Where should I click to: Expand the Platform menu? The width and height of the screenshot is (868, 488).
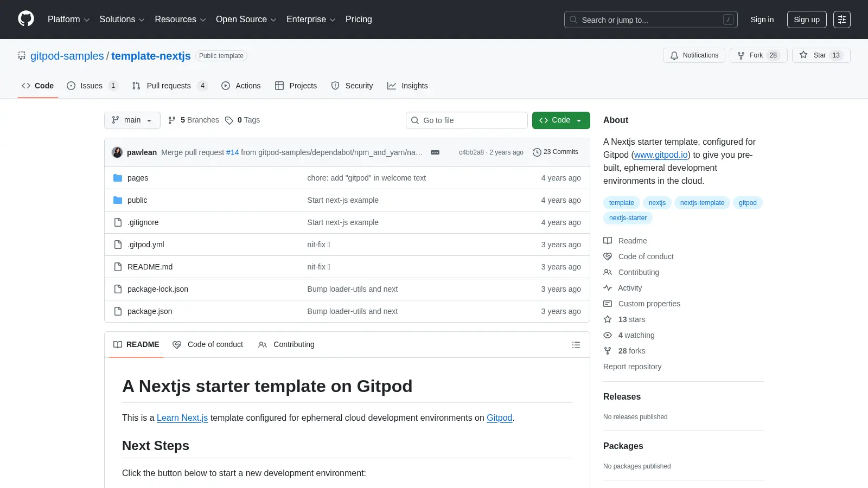click(x=68, y=20)
